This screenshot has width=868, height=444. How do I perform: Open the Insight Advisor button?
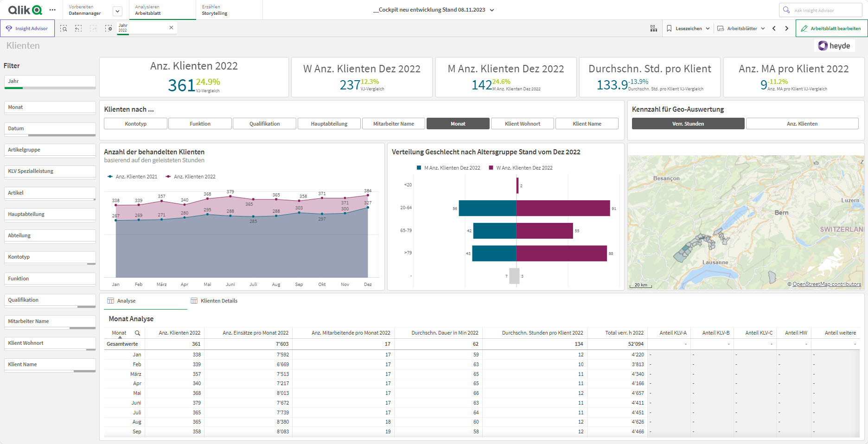click(27, 29)
